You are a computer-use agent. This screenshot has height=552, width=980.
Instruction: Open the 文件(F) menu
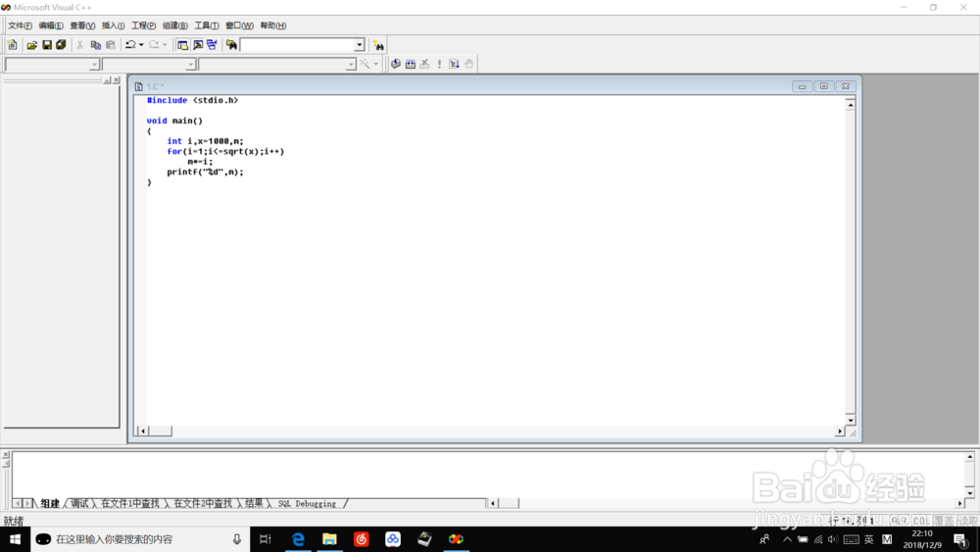(x=20, y=25)
